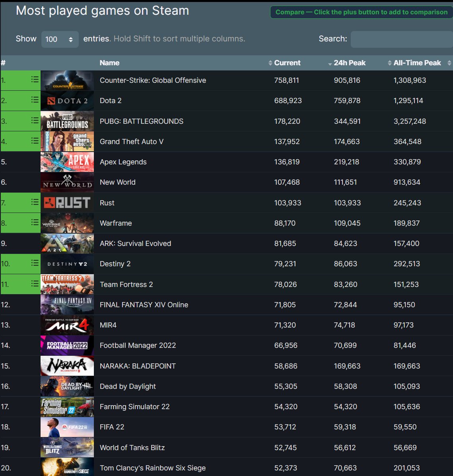Screen dimensions: 453x476
Task: Click the Rust logo thumbnail
Action: (67, 203)
